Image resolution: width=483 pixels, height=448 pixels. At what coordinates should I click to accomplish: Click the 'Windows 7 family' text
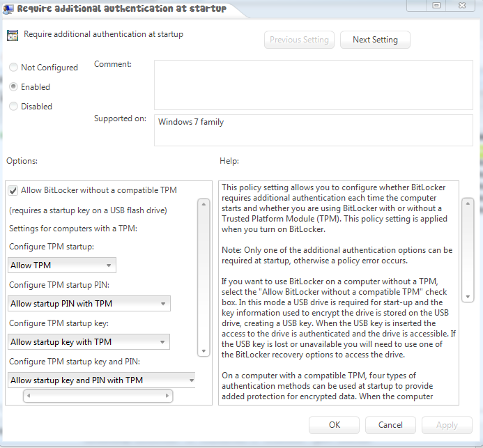191,122
